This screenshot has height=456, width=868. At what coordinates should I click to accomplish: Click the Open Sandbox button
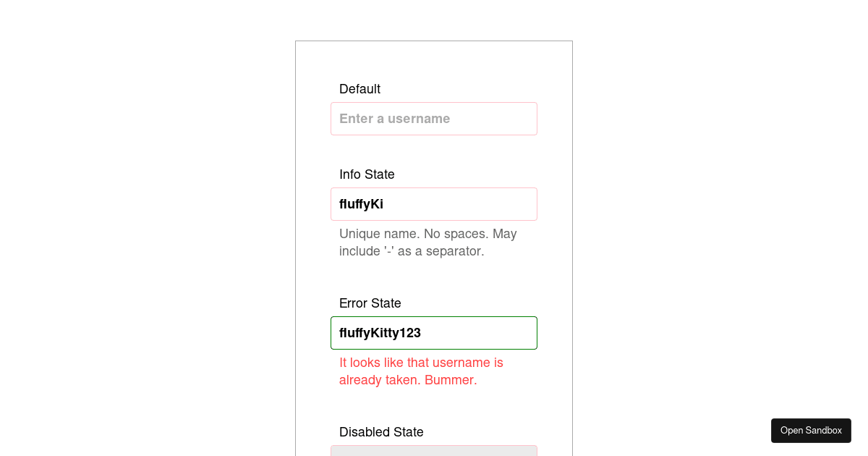pos(810,430)
